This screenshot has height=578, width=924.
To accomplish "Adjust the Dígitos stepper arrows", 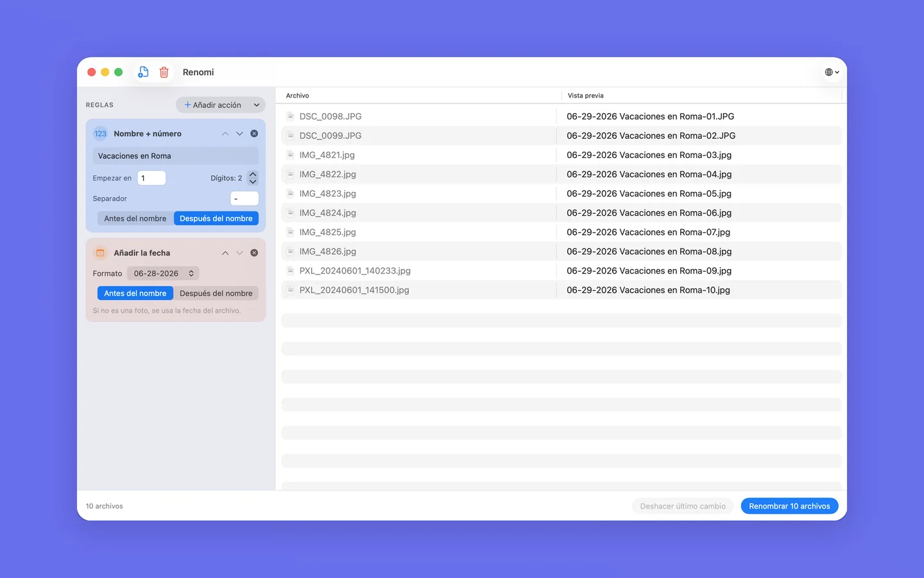I will pos(253,178).
